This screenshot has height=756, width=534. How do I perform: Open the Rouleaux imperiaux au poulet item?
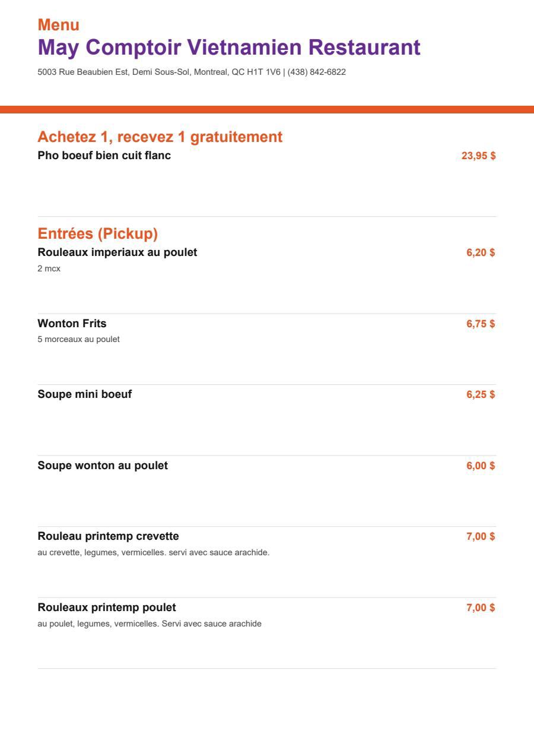pos(117,252)
